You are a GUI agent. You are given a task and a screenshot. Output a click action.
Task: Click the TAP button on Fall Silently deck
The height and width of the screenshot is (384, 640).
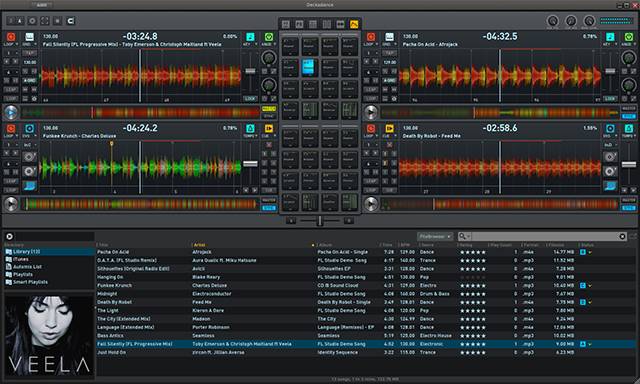(x=30, y=53)
